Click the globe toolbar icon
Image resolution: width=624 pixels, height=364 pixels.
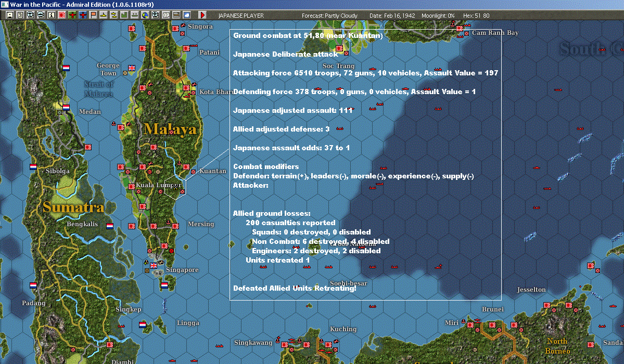point(145,15)
